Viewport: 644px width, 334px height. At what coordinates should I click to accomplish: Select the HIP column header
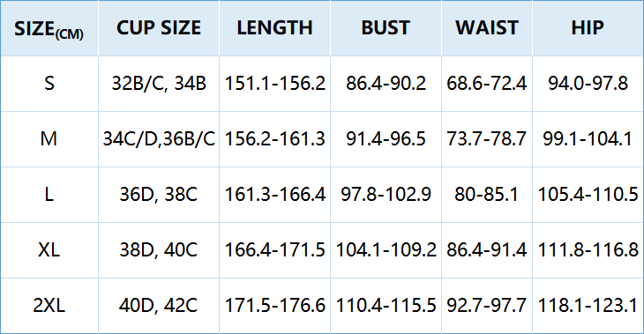[x=588, y=28]
